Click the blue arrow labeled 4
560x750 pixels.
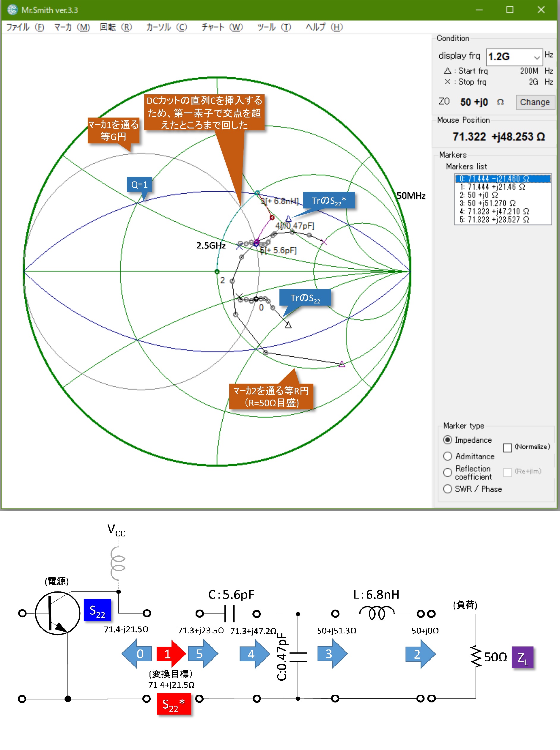255,654
